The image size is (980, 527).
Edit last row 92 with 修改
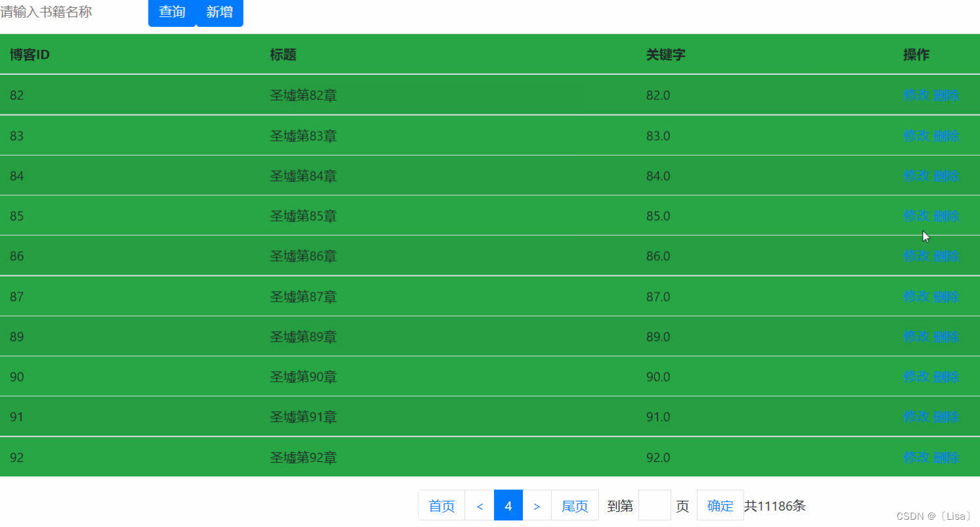[x=916, y=457]
